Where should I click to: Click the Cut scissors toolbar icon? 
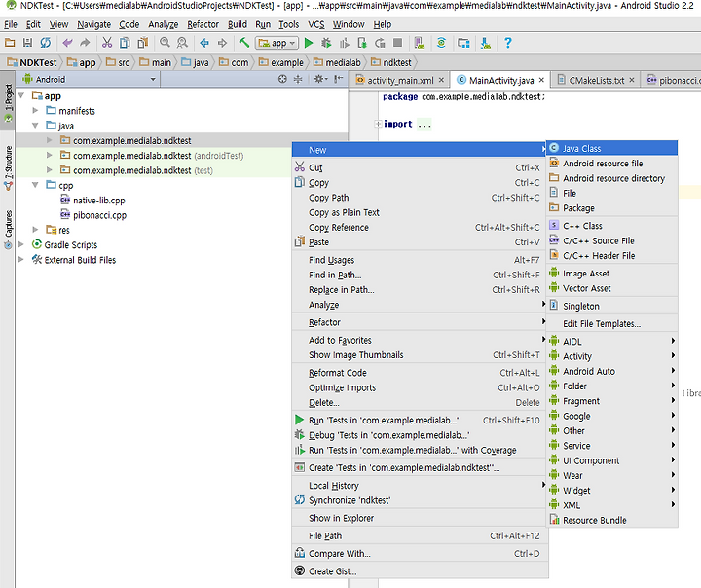pyautogui.click(x=107, y=43)
